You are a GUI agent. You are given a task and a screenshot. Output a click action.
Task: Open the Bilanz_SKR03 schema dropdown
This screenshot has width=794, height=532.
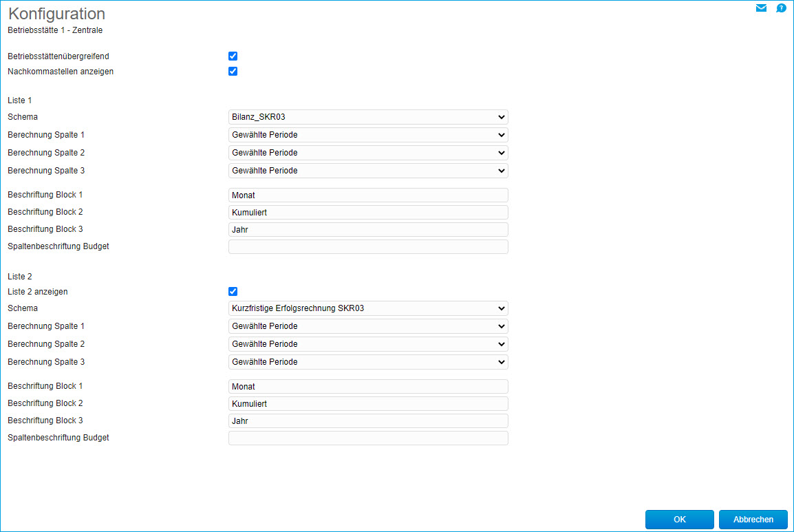coord(368,117)
